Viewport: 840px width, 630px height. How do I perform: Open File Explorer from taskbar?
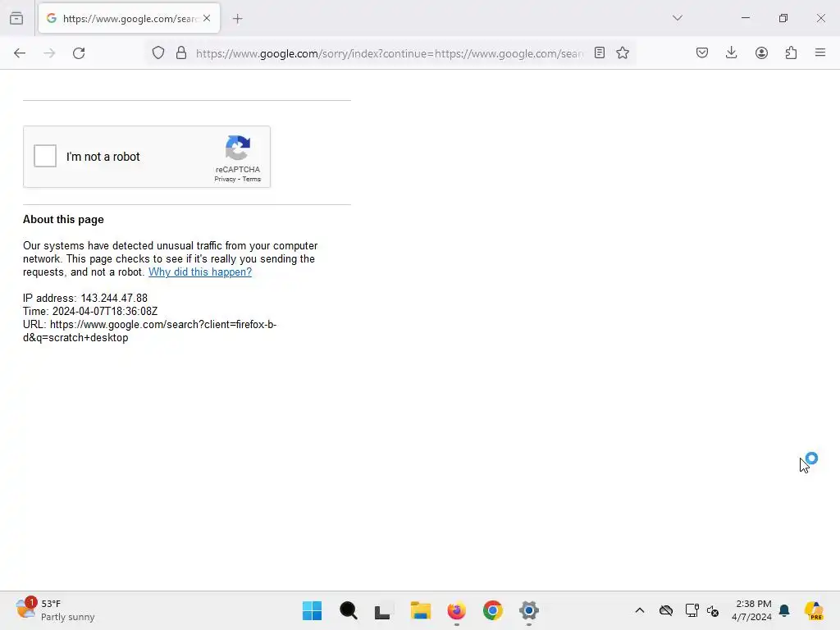(x=421, y=610)
